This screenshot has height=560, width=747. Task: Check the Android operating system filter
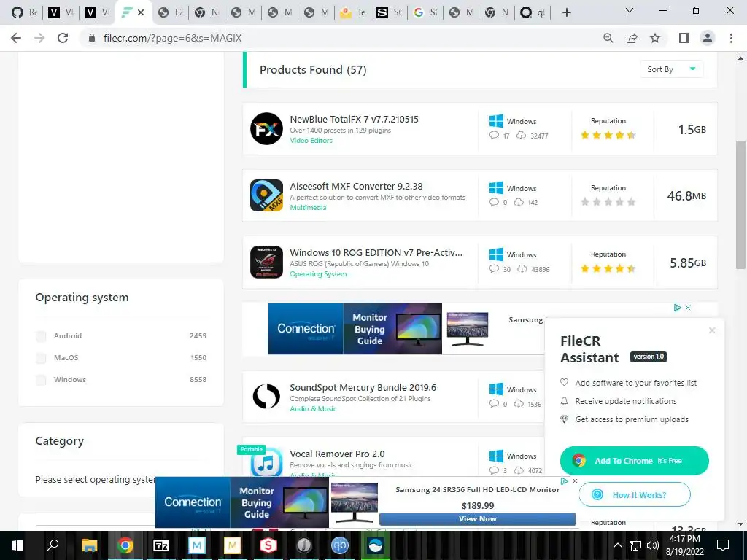[41, 336]
